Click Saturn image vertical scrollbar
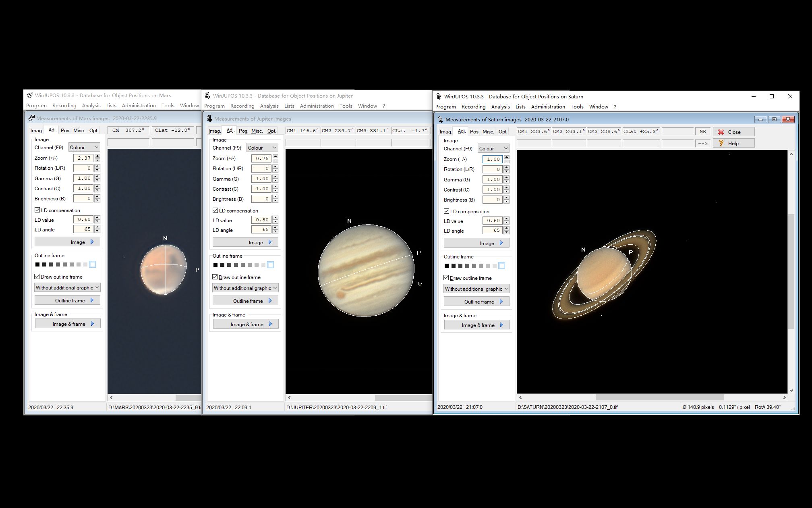812x508 pixels. 791,272
